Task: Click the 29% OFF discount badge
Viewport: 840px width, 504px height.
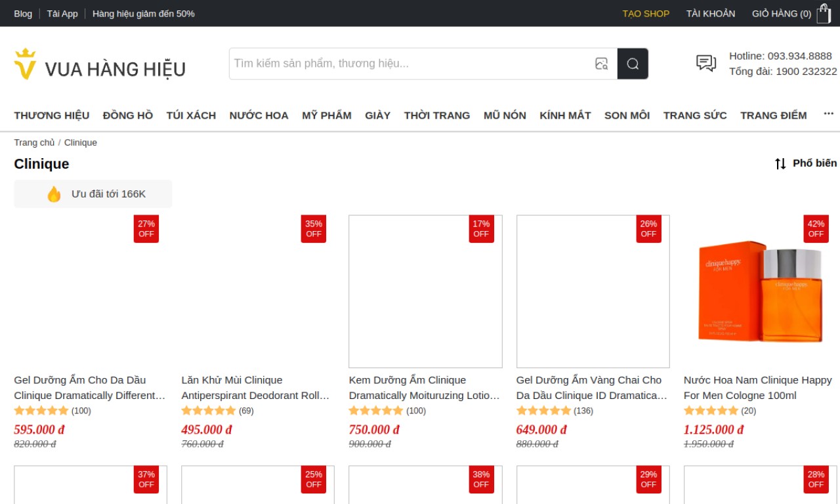Action: (x=648, y=480)
